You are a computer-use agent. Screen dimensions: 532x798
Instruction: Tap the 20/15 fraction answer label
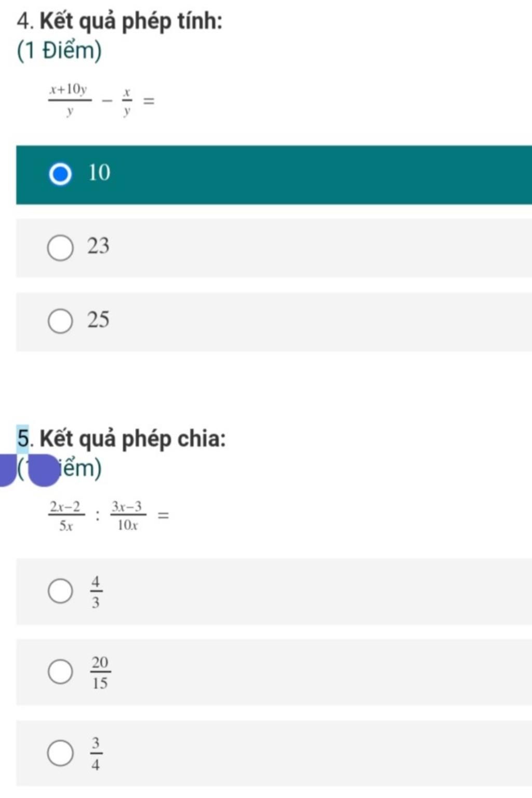point(100,672)
